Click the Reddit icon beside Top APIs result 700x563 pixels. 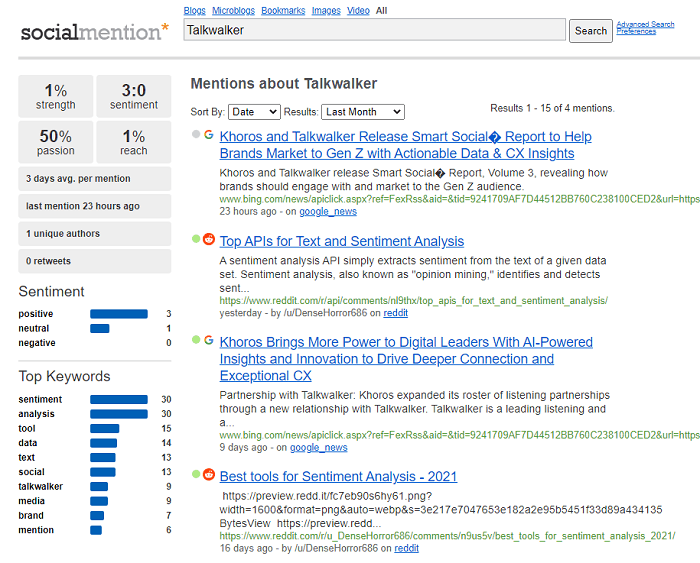(209, 239)
